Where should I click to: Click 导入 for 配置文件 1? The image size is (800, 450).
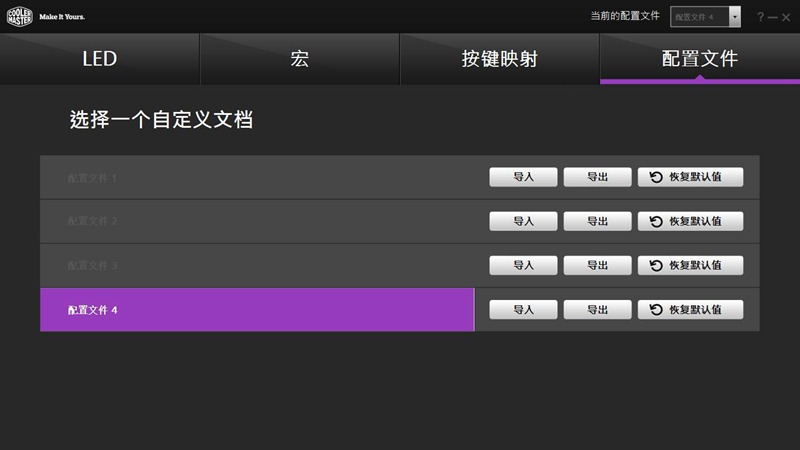[x=524, y=177]
